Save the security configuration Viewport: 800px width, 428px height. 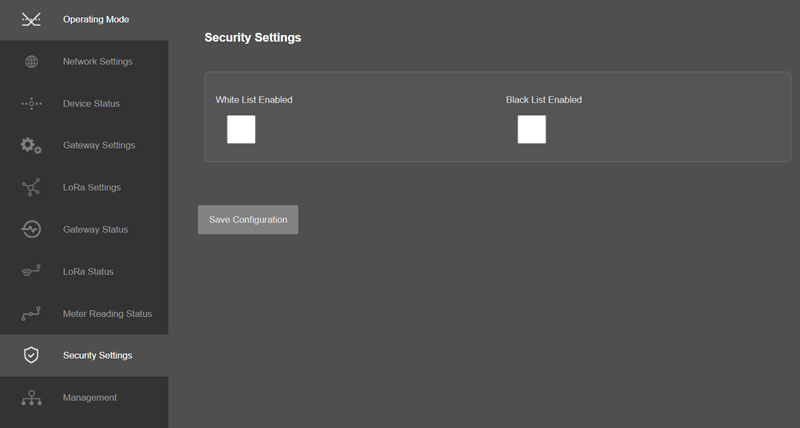click(248, 220)
